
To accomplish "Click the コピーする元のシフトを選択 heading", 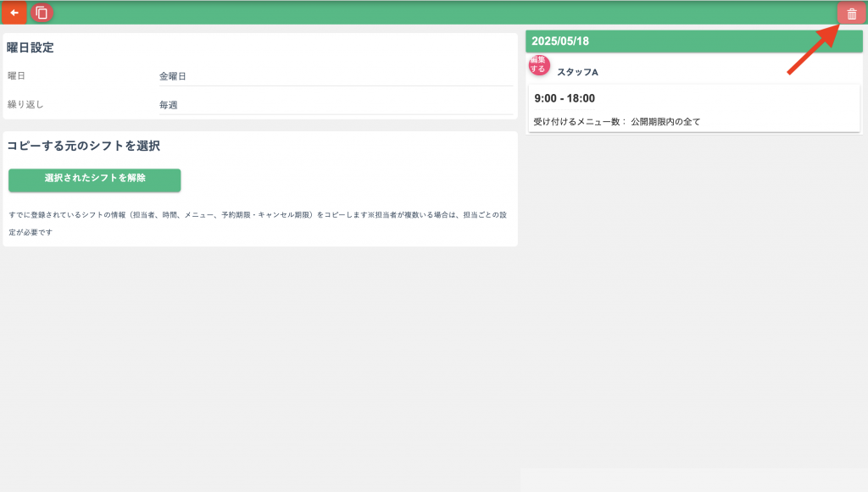I will pyautogui.click(x=83, y=146).
